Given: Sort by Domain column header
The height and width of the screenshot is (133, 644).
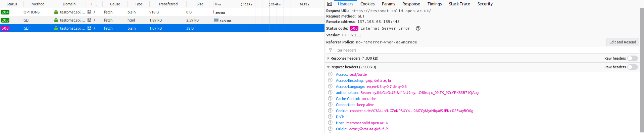Looking at the screenshot, I should click(x=69, y=4).
